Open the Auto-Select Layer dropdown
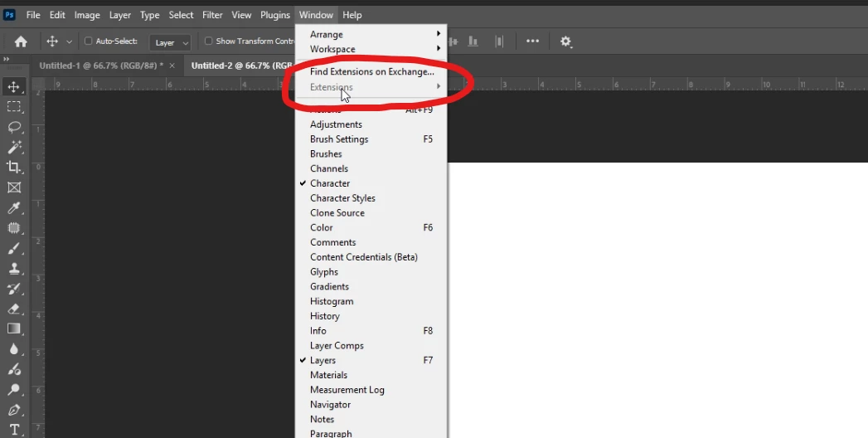868x438 pixels. pyautogui.click(x=170, y=42)
